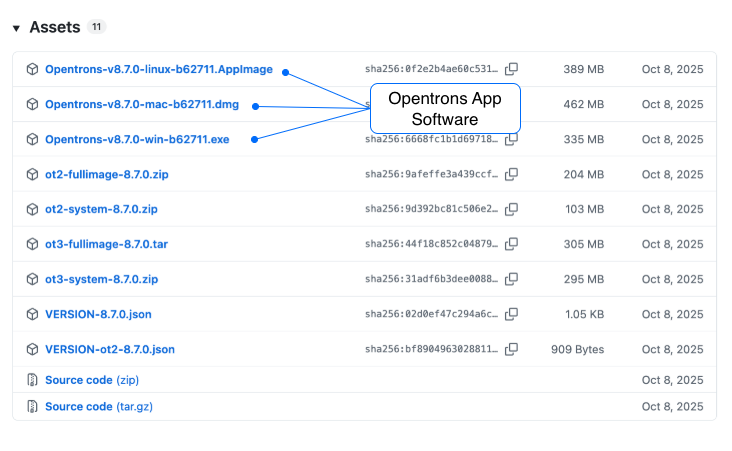Screen dimensions: 732x451
Task: Click package icon beside linux AppImage file
Action: [x=32, y=69]
